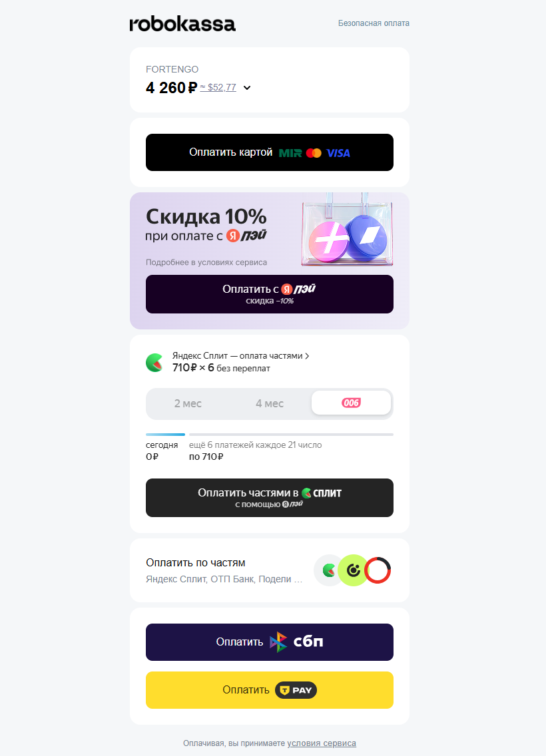Screen dimensions: 546x756
Task: Click the lime green ОТП Банк icon
Action: [x=354, y=570]
